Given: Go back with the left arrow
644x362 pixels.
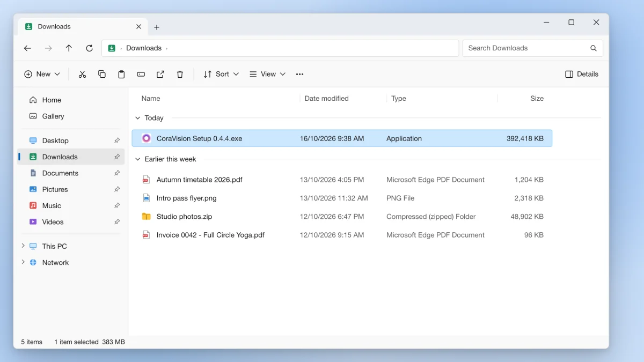Looking at the screenshot, I should click(27, 48).
